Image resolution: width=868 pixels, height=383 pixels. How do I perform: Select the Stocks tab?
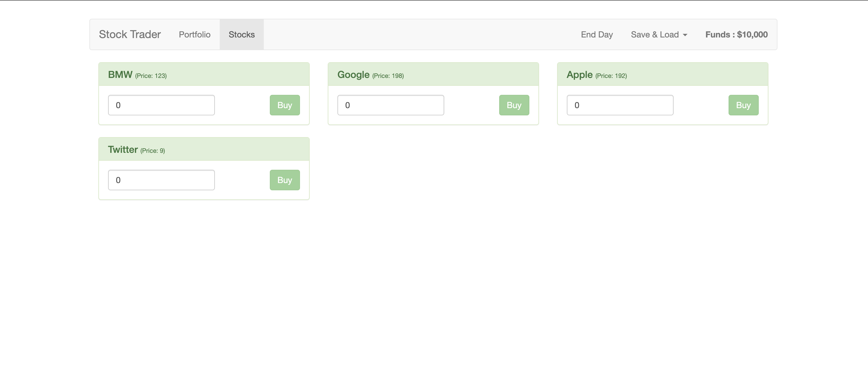(x=242, y=34)
